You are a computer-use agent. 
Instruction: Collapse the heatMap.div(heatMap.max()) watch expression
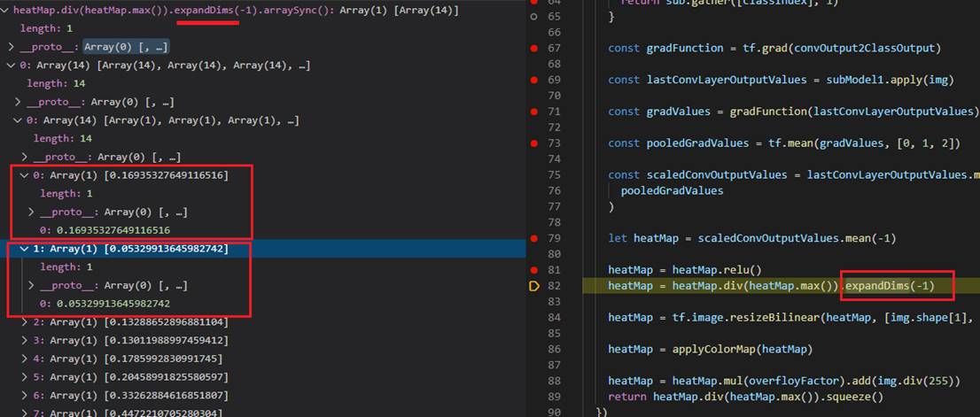[x=5, y=11]
